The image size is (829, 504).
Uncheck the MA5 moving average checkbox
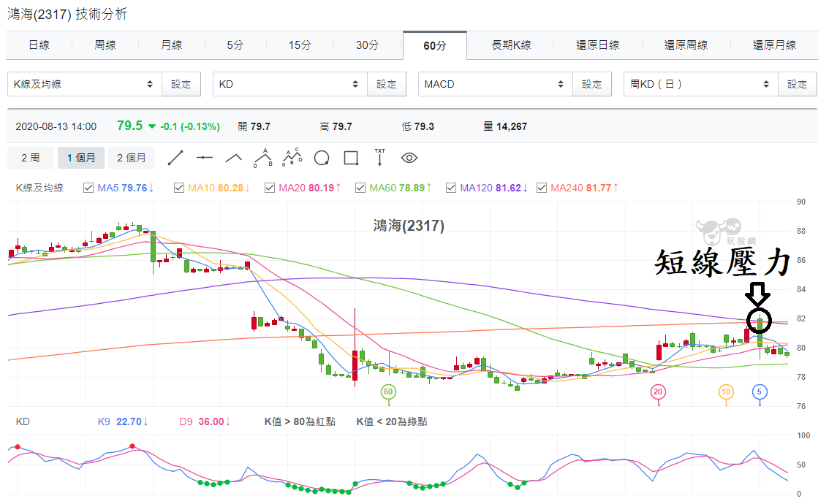coord(88,188)
